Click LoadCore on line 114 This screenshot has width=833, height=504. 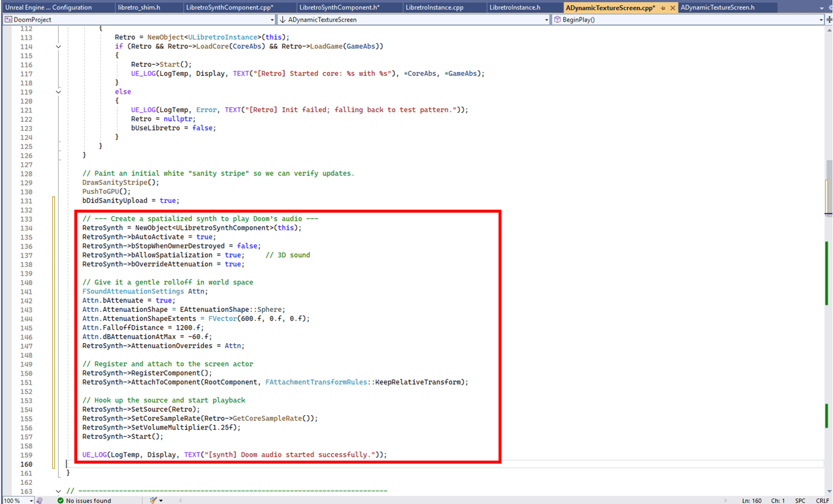pyautogui.click(x=212, y=47)
